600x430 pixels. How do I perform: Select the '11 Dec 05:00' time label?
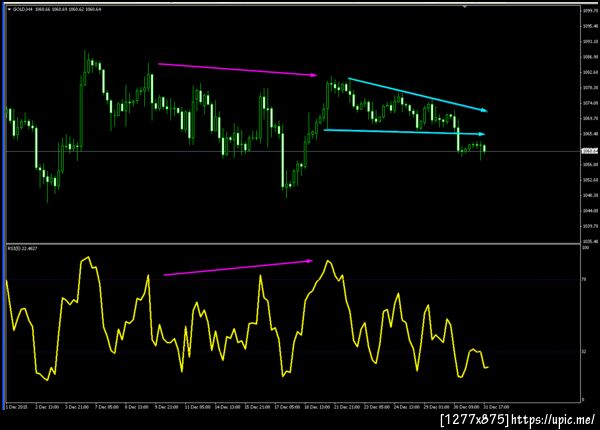click(197, 407)
